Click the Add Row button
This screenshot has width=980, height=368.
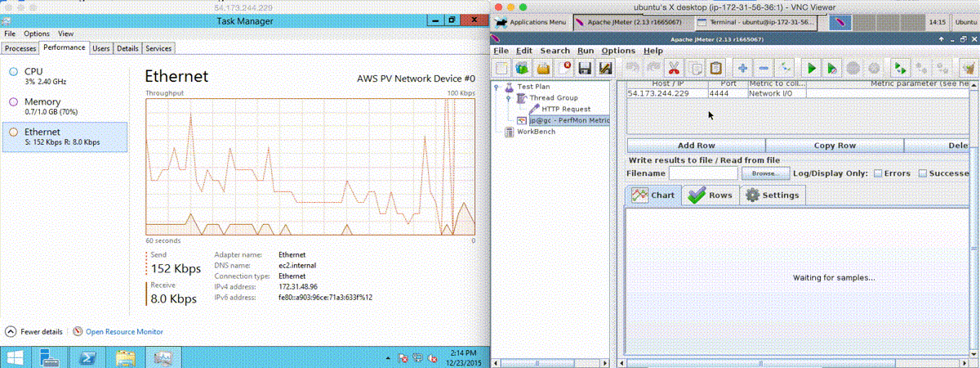click(x=696, y=146)
